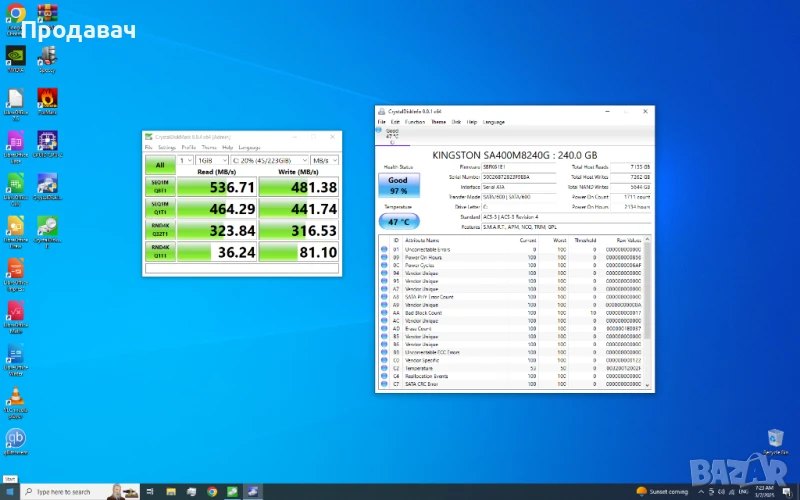Open the Function menu in CrystalDiskInfo
The height and width of the screenshot is (500, 800).
coord(415,122)
